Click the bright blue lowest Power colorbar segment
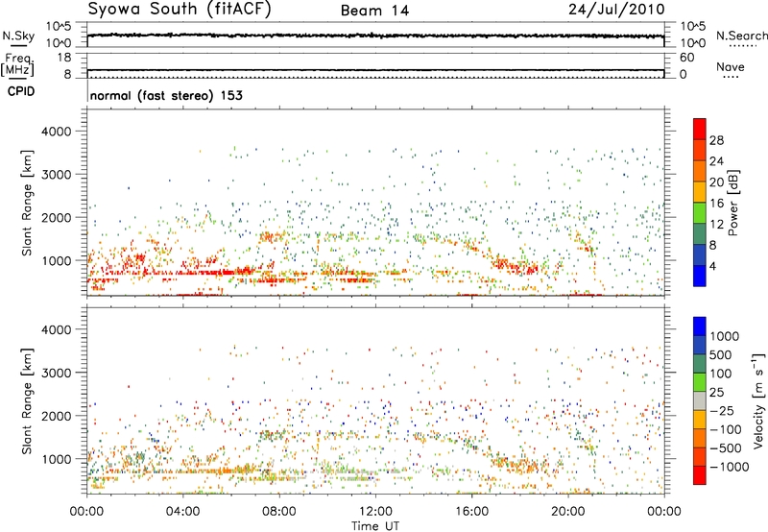The height and width of the screenshot is (532, 768). [x=700, y=276]
